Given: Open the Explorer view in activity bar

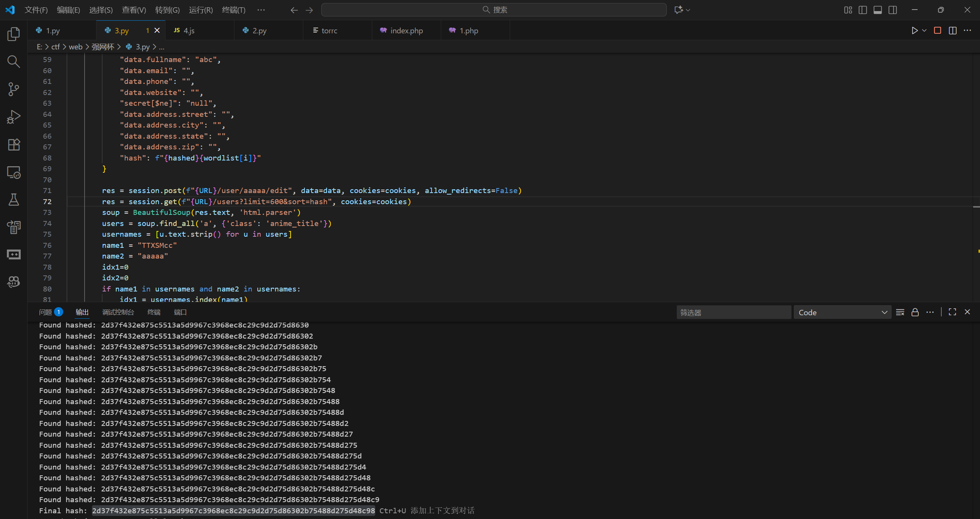Looking at the screenshot, I should pos(14,34).
